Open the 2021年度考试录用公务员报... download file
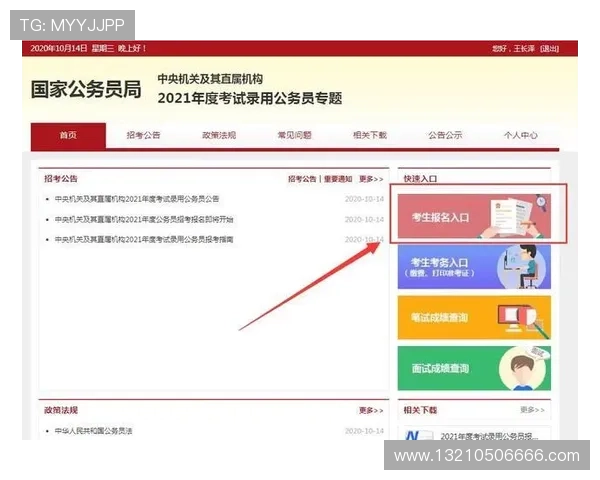The width and height of the screenshot is (600, 480). [x=489, y=436]
